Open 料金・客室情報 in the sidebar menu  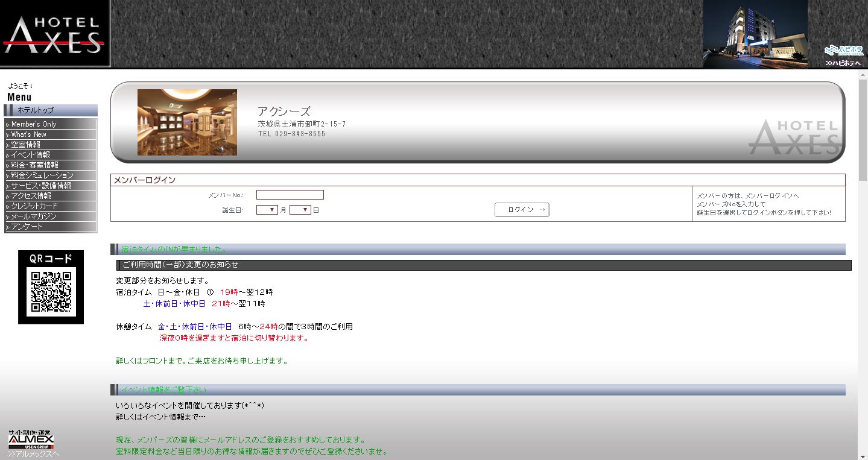point(51,165)
